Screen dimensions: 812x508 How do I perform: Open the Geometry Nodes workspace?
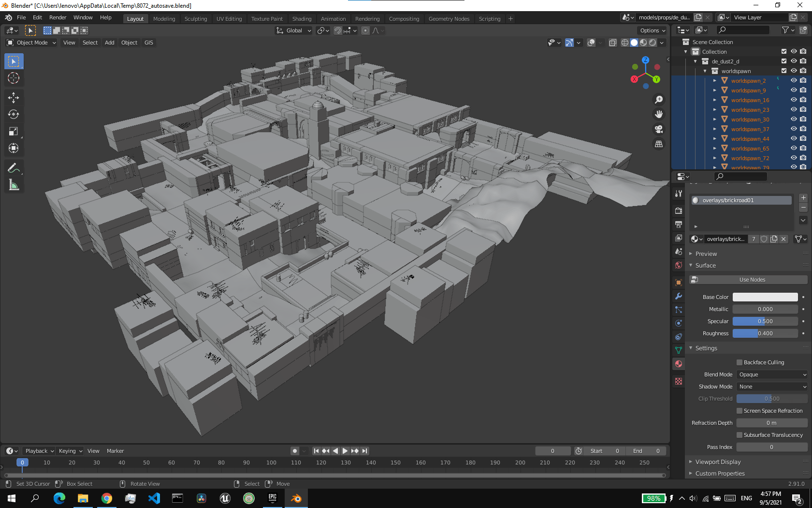(449, 18)
